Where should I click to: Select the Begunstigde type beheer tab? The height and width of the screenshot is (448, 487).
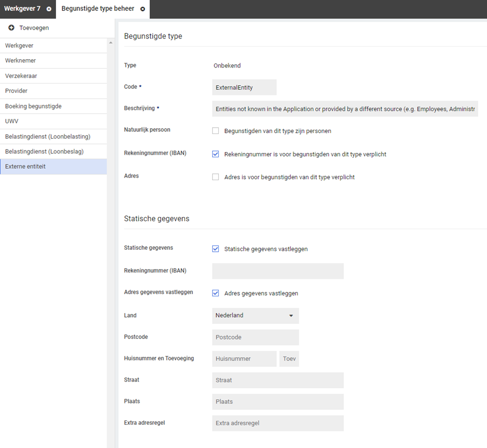98,9
